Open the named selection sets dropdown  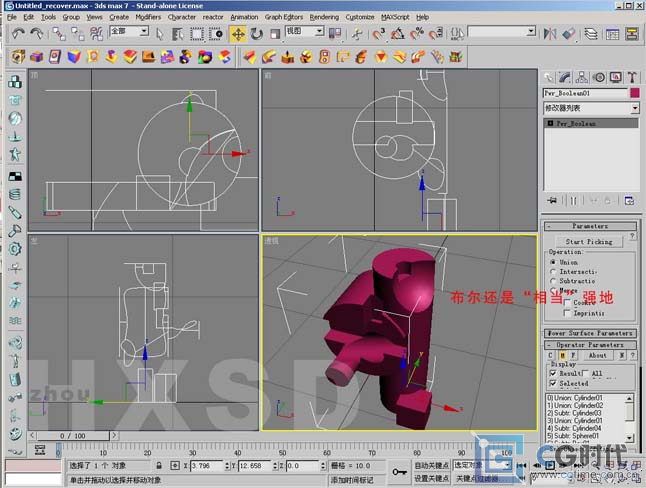pos(531,31)
